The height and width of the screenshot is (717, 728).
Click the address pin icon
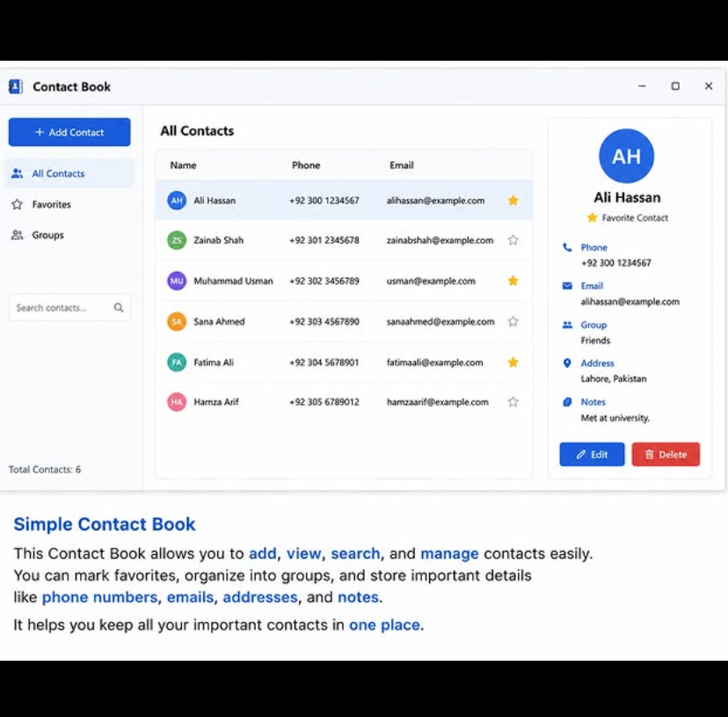pyautogui.click(x=567, y=363)
